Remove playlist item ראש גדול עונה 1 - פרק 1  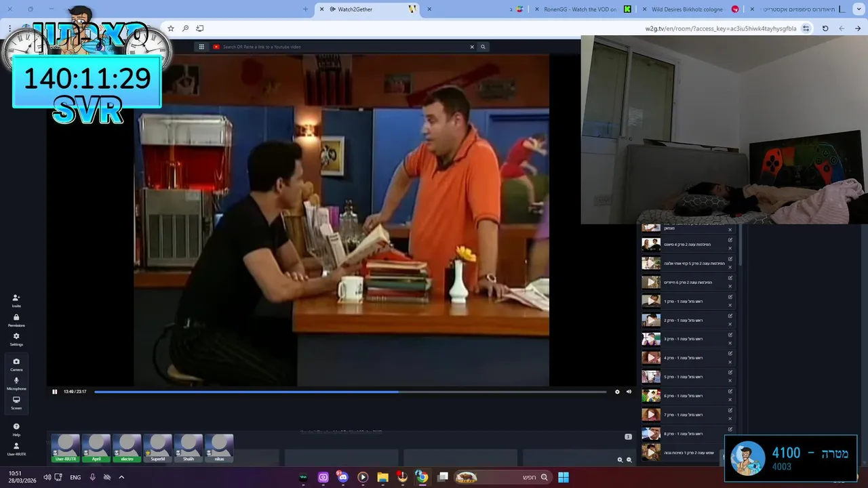pyautogui.click(x=730, y=305)
